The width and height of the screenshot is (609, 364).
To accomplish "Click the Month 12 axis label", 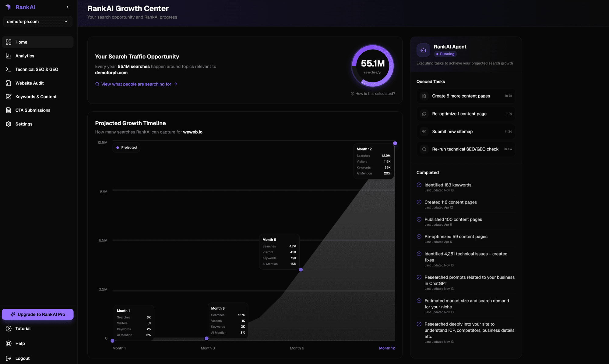I will (x=387, y=348).
